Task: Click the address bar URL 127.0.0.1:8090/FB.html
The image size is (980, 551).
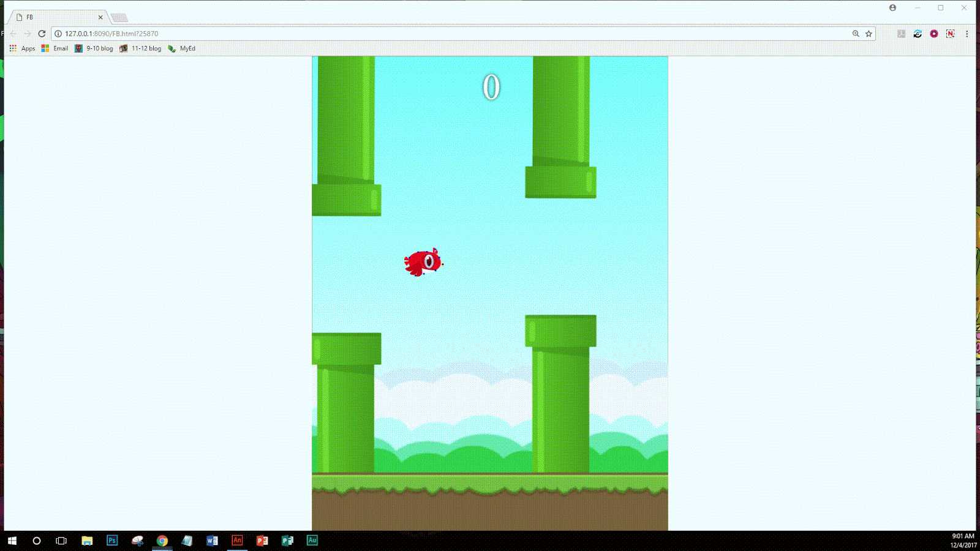Action: tap(111, 34)
